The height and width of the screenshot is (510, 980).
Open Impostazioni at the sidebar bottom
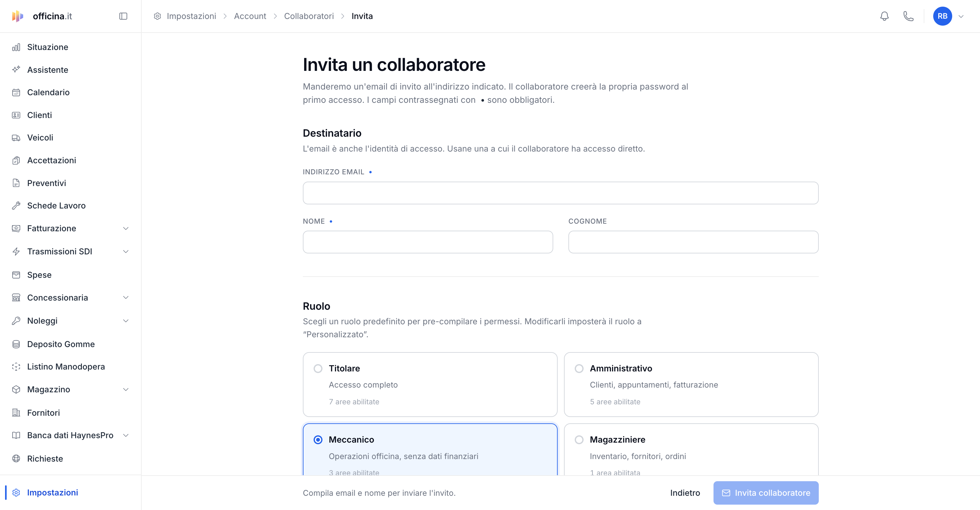(x=70, y=493)
